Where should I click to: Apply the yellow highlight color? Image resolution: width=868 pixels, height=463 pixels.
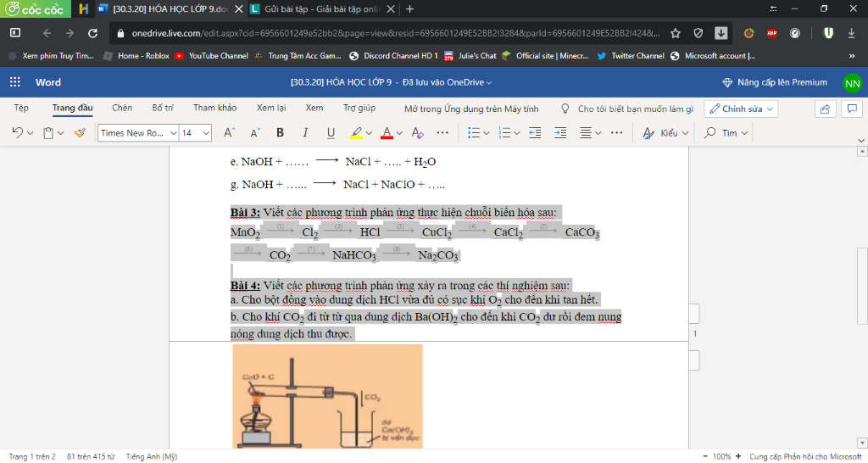click(x=357, y=133)
